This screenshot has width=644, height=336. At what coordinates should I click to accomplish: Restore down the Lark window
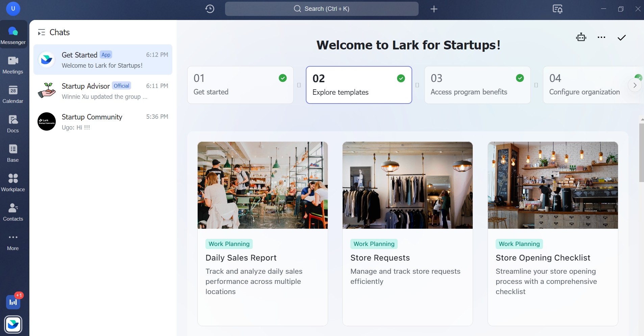point(621,9)
